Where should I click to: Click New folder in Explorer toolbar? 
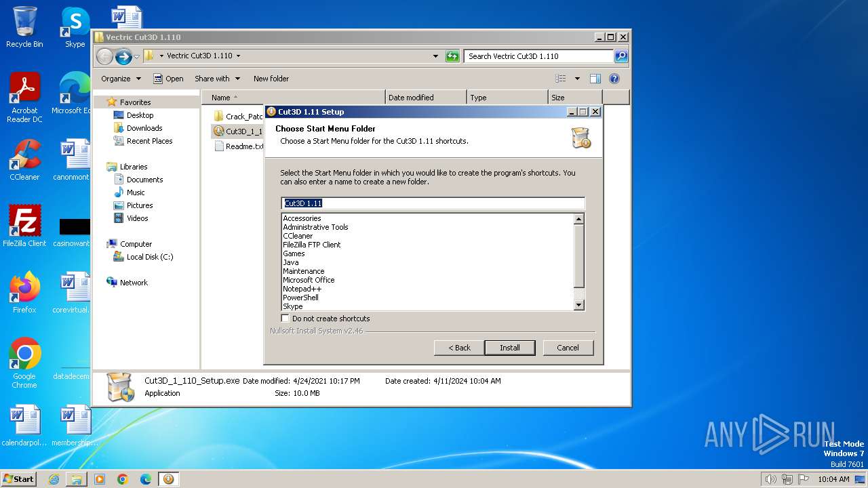271,79
